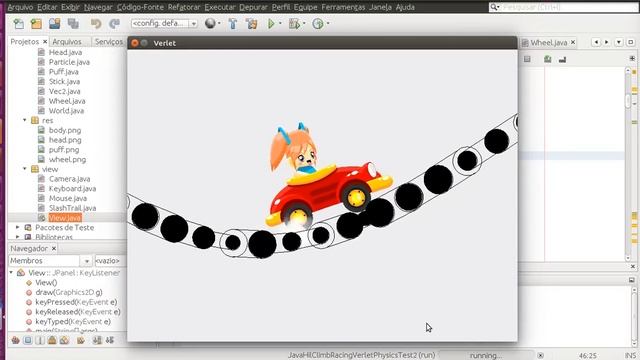The height and width of the screenshot is (360, 640).
Task: Toggle the blue square fields filter in Navigator
Action: point(28,340)
